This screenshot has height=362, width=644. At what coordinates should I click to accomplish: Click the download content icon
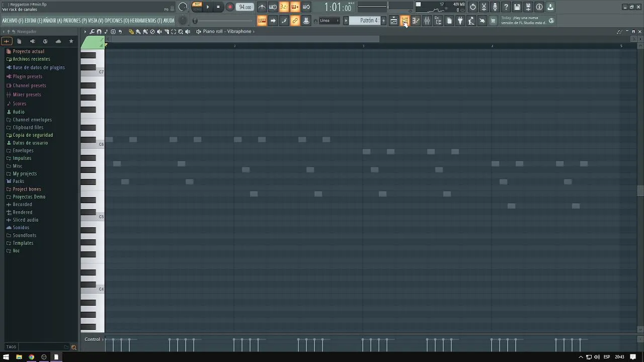tap(550, 7)
